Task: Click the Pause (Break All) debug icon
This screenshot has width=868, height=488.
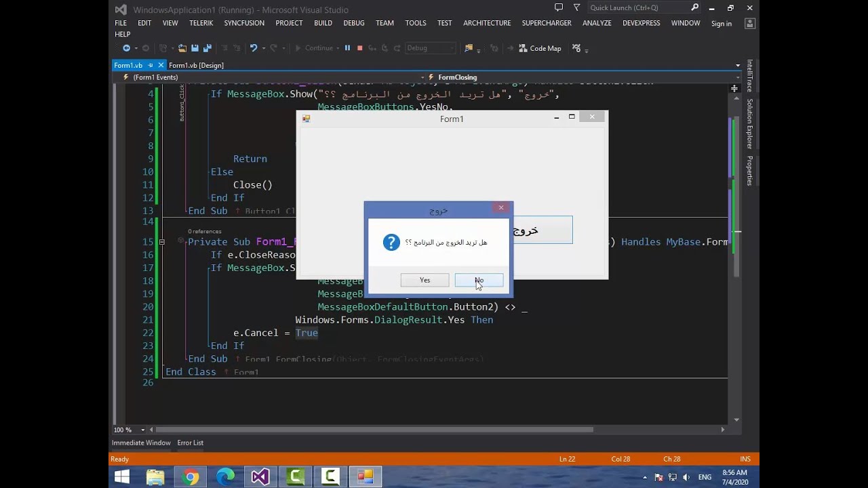Action: [347, 48]
